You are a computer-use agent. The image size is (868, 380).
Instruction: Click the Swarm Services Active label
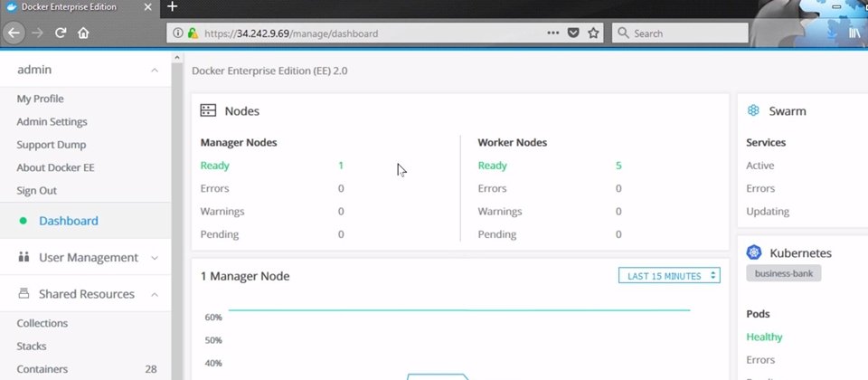(760, 165)
